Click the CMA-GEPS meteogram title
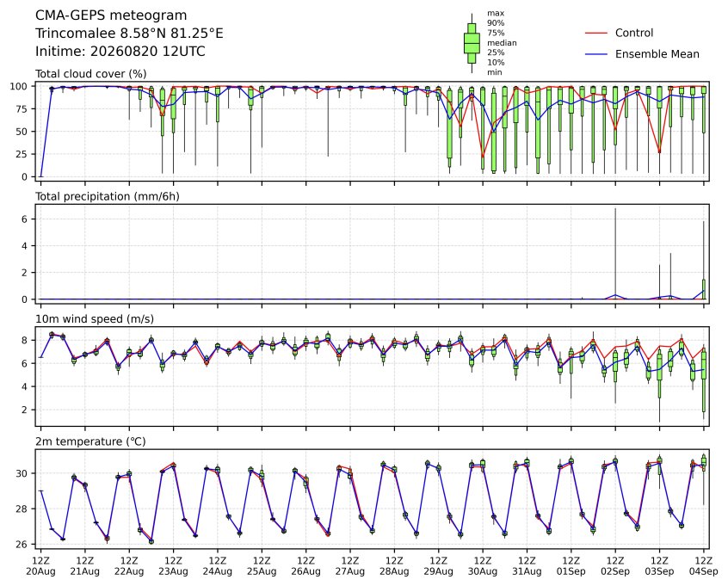This screenshot has height=586, width=728. pyautogui.click(x=111, y=15)
